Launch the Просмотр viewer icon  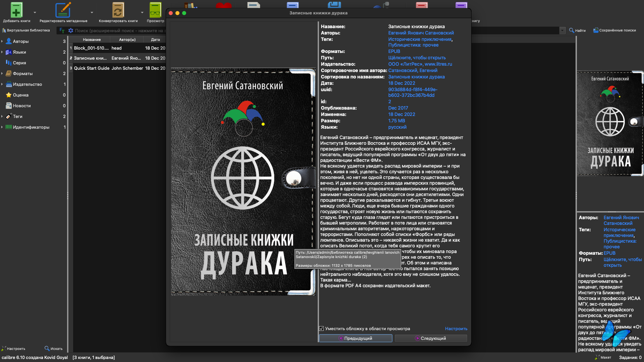pos(155,10)
